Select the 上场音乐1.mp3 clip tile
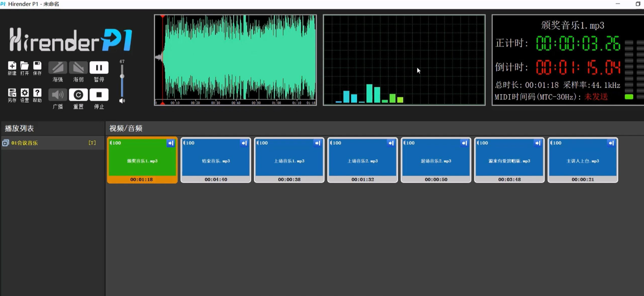Image resolution: width=644 pixels, height=296 pixels. (x=289, y=160)
